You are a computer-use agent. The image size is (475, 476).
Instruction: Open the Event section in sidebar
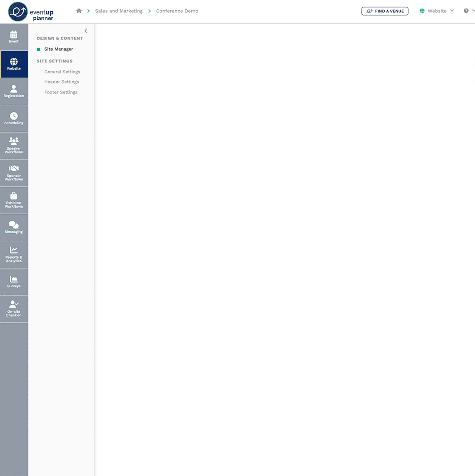tap(14, 37)
